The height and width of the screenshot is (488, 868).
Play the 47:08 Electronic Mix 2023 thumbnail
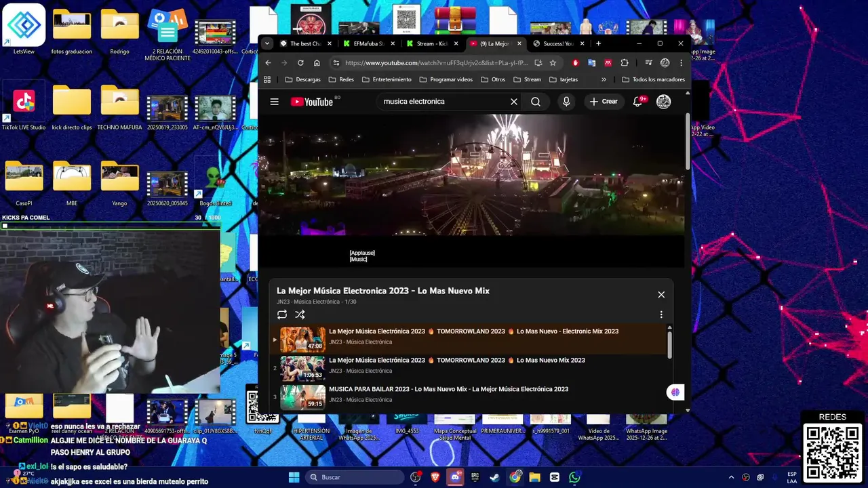(x=303, y=339)
